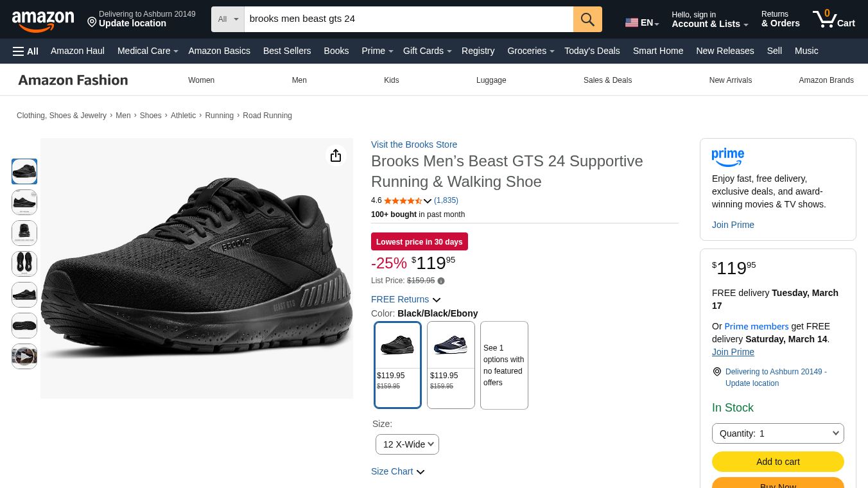Select the Black/Black/Ebony color swatch
The height and width of the screenshot is (488, 868).
pos(397,364)
